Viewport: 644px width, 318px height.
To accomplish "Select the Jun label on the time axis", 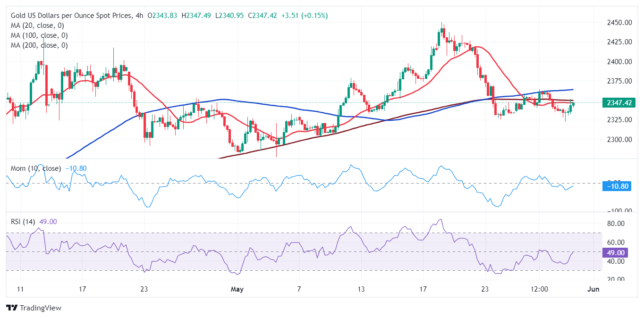I will (594, 289).
